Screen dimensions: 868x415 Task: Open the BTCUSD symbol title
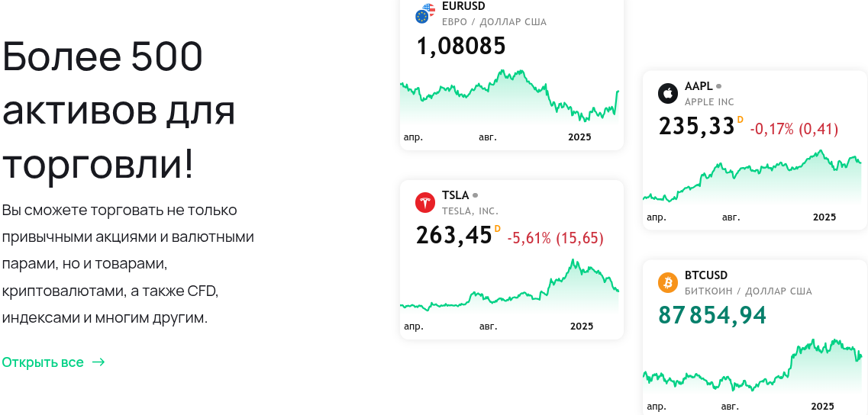pos(706,275)
